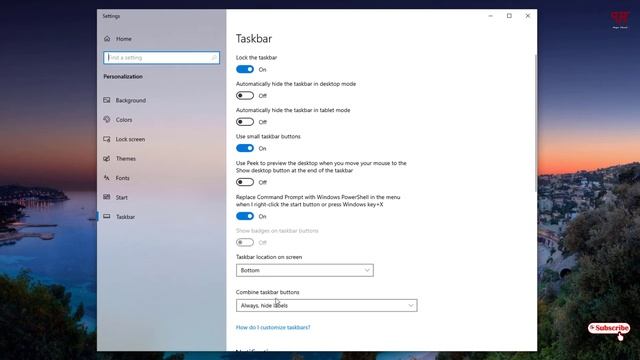
Task: Click the Show badges on taskbar buttons toggle
Action: [245, 242]
